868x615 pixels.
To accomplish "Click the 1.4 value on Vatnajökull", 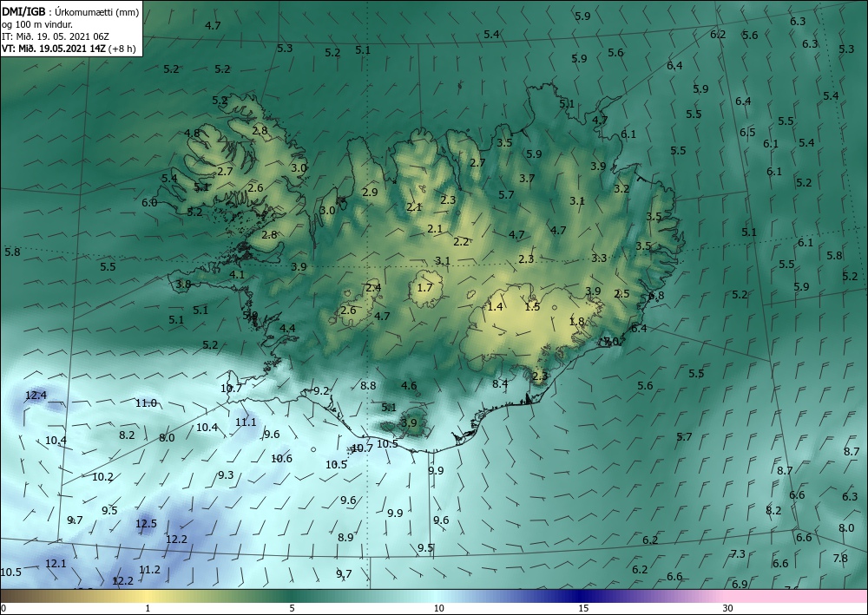I will coord(495,306).
